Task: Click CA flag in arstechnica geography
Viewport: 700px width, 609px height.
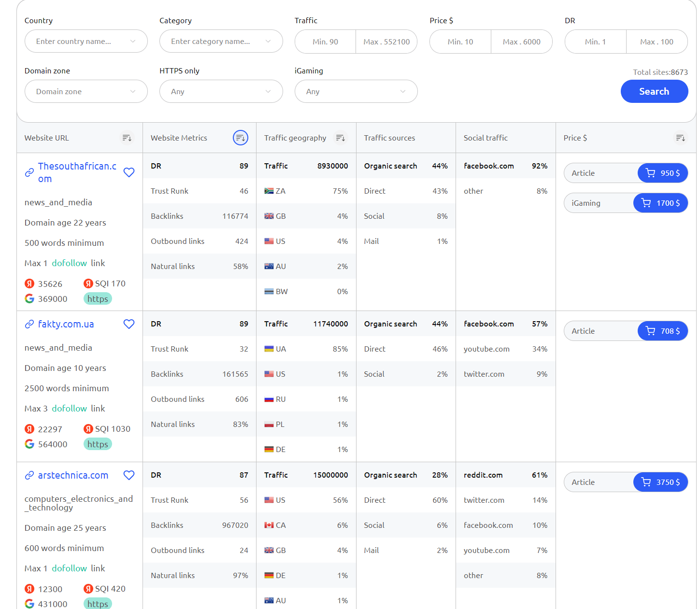Action: pyautogui.click(x=269, y=525)
